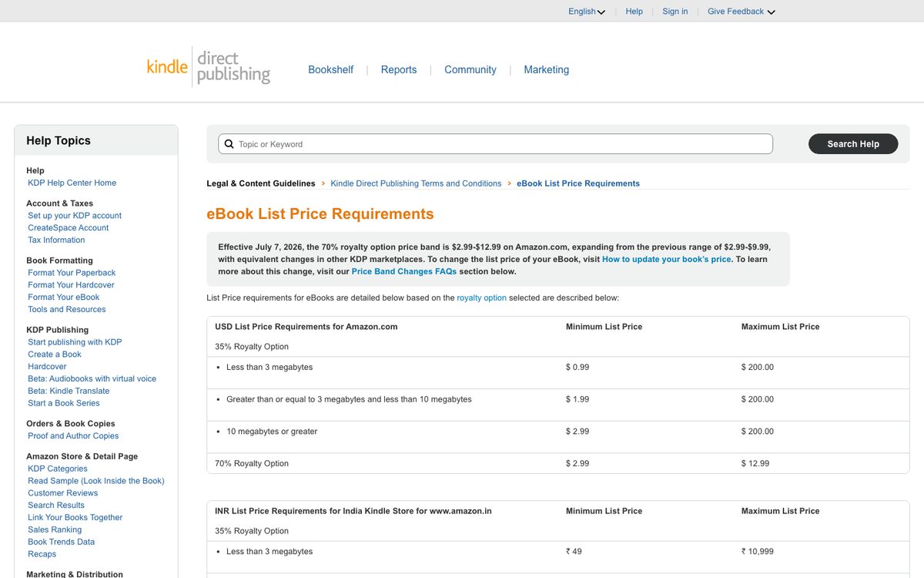The height and width of the screenshot is (578, 924).
Task: Click the '$ 12.99' maximum price cell
Action: 755,464
